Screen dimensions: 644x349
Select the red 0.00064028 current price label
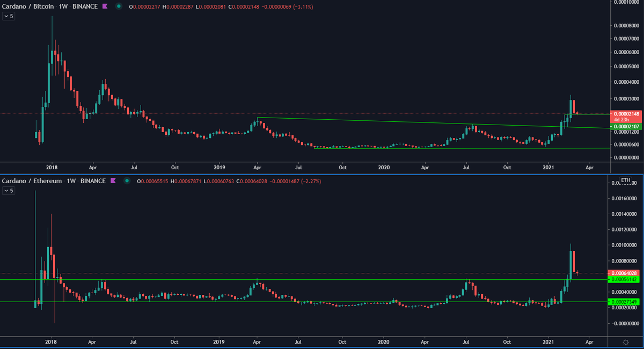click(x=624, y=273)
